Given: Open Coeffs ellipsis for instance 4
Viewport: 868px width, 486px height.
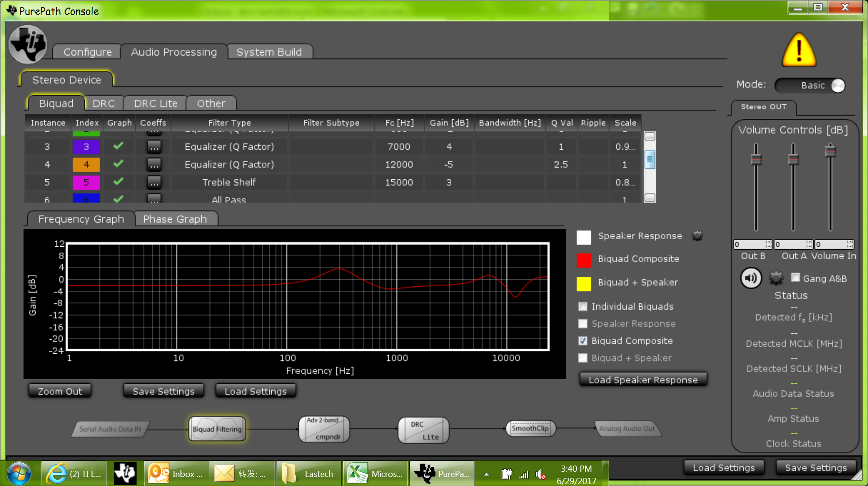Looking at the screenshot, I should click(154, 165).
